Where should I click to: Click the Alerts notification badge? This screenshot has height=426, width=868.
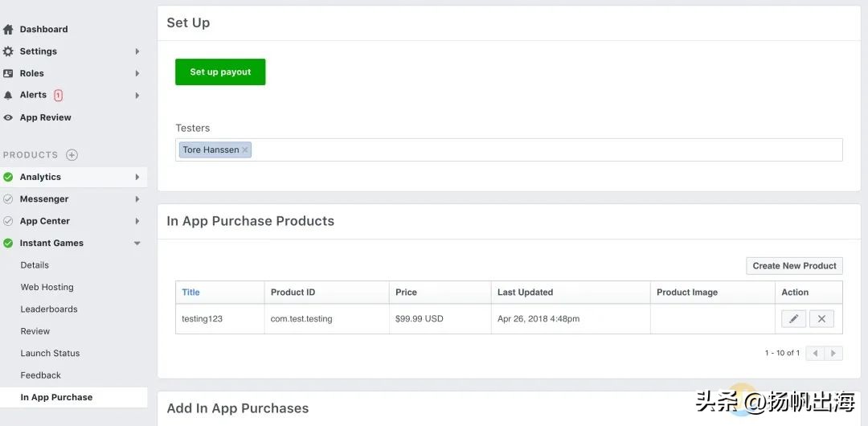click(58, 95)
